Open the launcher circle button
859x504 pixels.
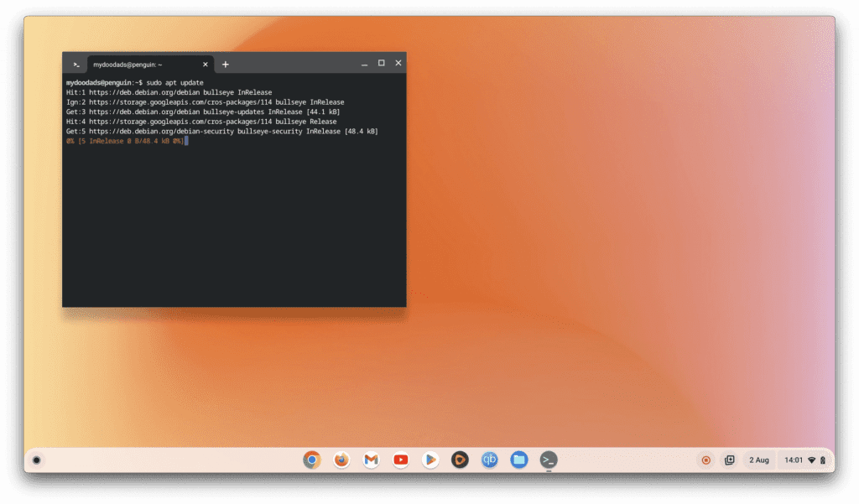(x=37, y=460)
